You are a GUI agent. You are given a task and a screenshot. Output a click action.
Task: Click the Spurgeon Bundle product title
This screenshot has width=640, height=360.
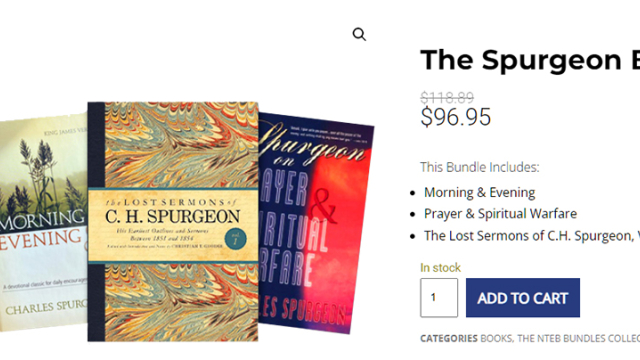530,60
